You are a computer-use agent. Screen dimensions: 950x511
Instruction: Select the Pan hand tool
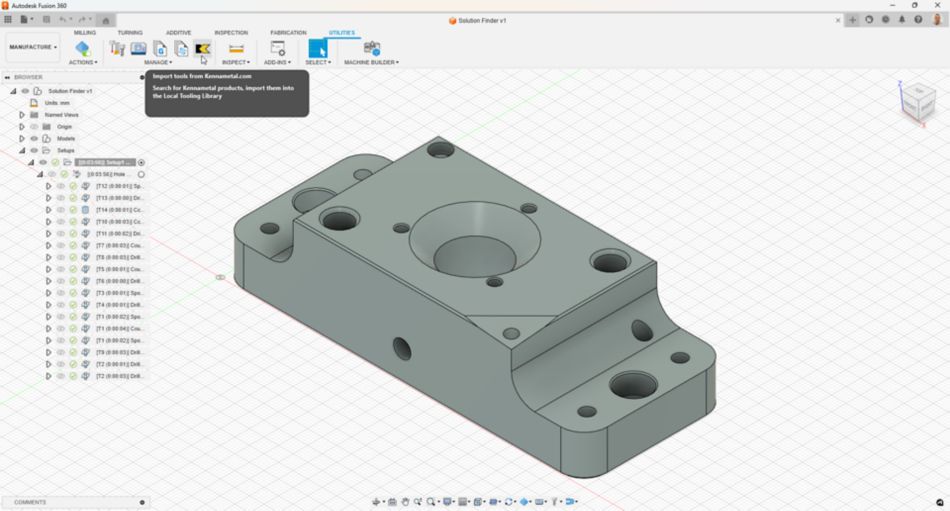405,501
